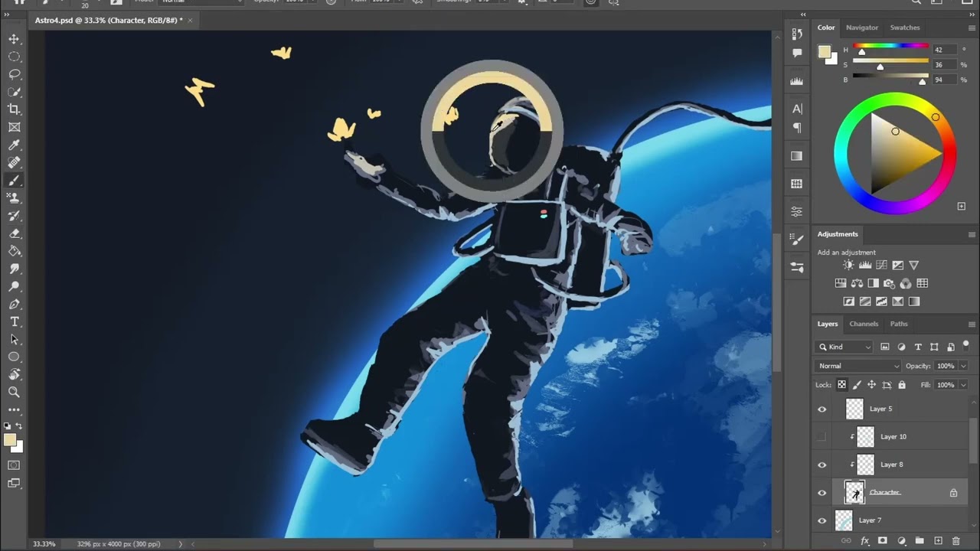Add a Brightness/Contrast adjustment
The height and width of the screenshot is (551, 980).
pos(848,265)
